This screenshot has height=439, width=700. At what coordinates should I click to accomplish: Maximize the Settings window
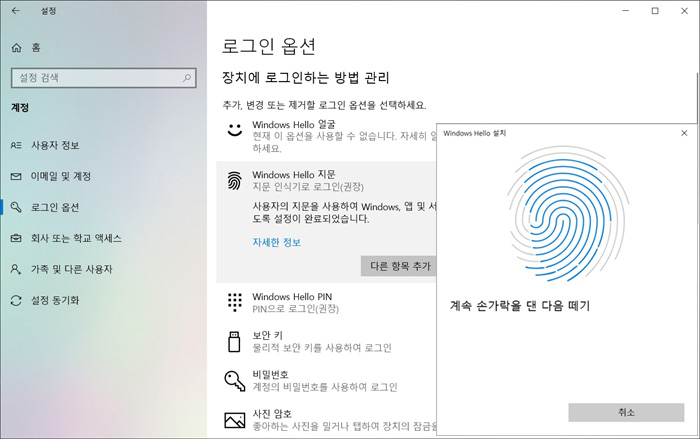[655, 11]
